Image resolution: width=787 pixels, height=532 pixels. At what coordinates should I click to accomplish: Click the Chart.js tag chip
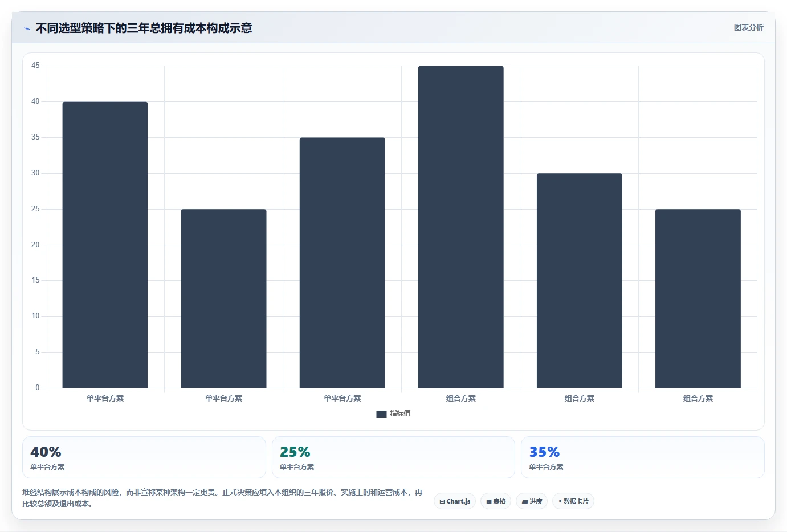point(455,501)
